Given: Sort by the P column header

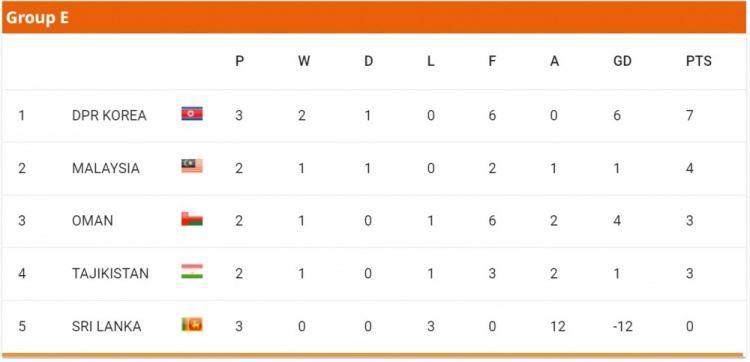Looking at the screenshot, I should click(x=240, y=61).
